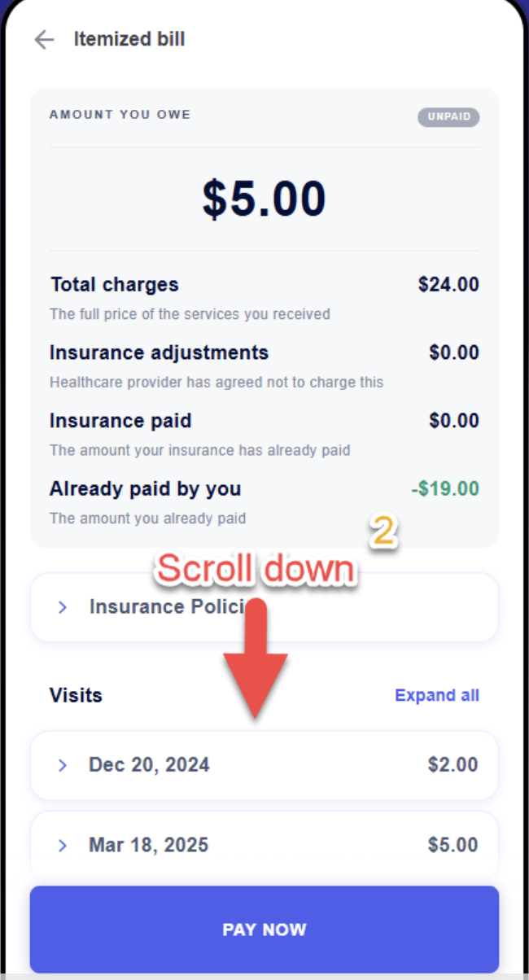Click the orange step number 2 annotation

coord(384,532)
